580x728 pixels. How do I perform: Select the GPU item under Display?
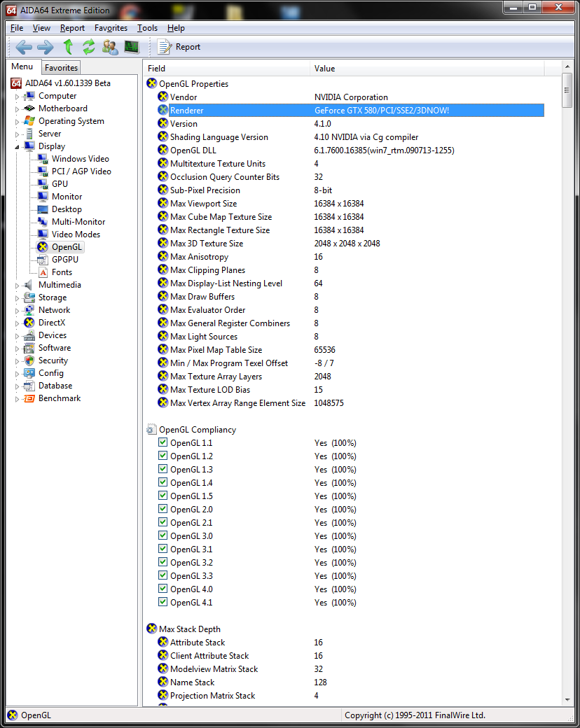60,184
